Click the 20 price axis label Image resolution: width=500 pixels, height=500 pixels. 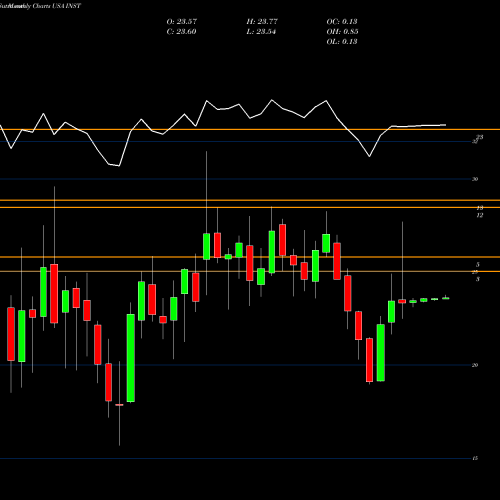coord(475,365)
